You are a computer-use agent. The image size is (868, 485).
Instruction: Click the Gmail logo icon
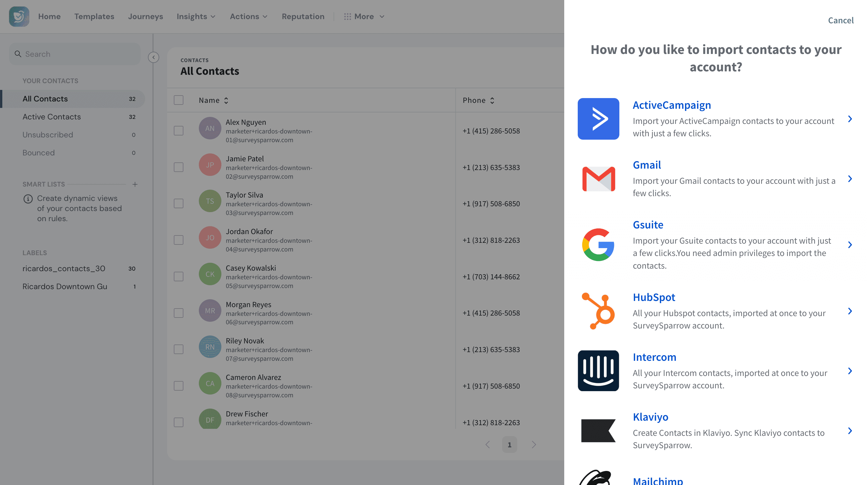[x=599, y=179]
